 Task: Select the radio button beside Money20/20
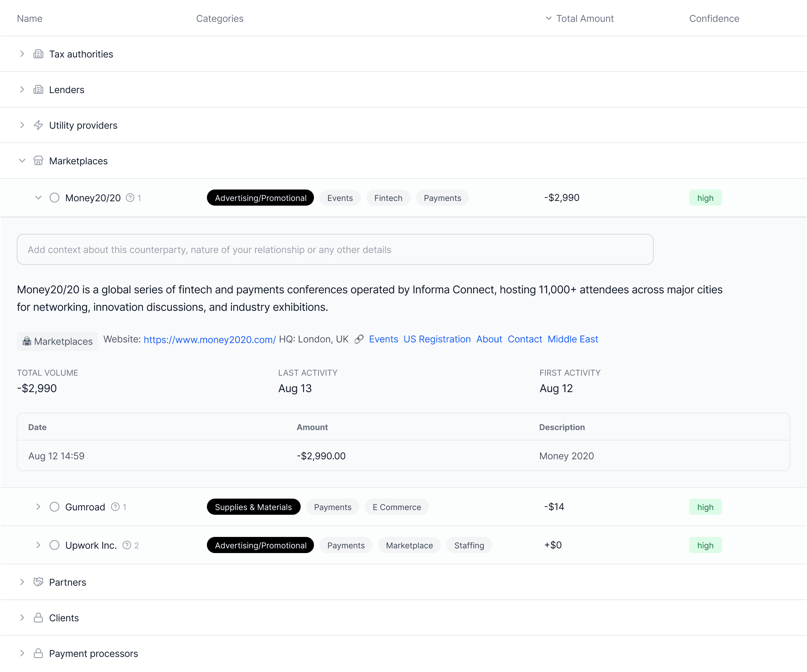point(54,197)
